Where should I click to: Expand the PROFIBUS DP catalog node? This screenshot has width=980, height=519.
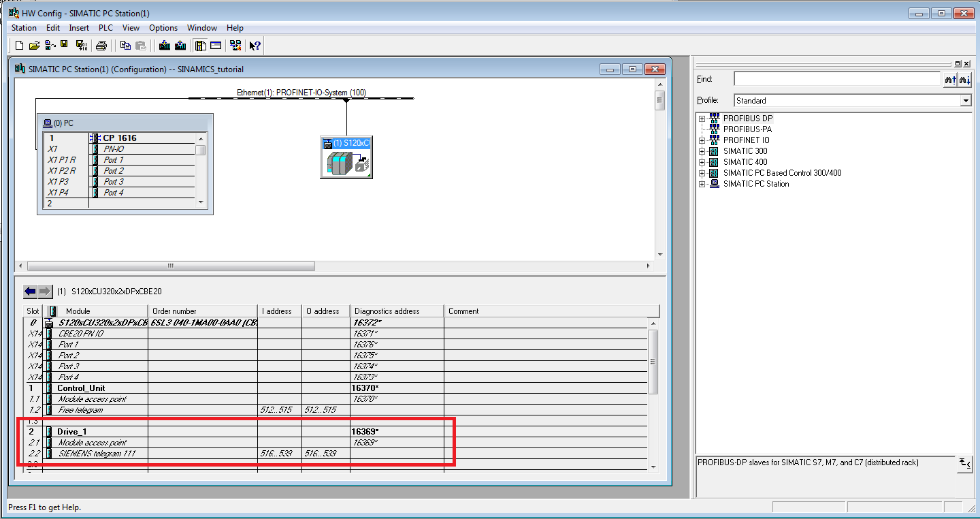coord(702,119)
